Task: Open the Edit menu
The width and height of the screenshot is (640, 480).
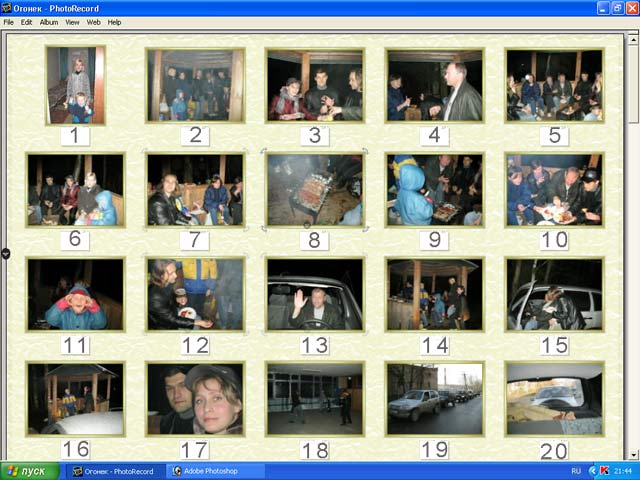Action: click(x=26, y=22)
